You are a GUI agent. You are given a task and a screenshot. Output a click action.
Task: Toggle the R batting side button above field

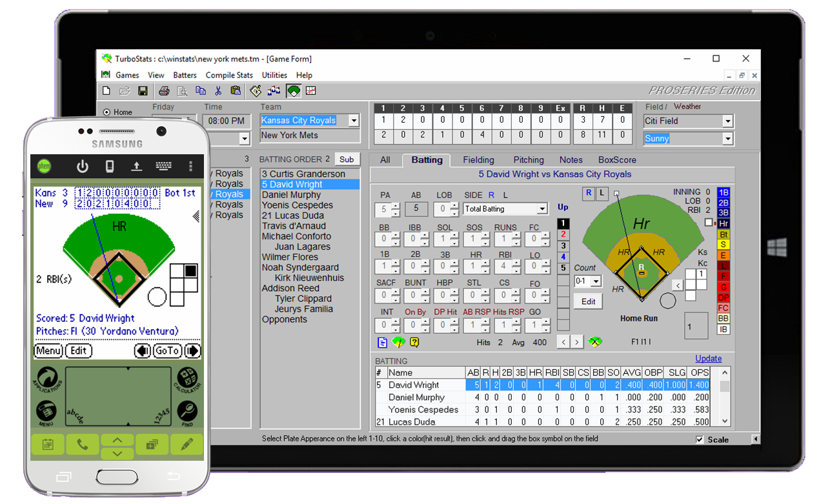coord(588,193)
